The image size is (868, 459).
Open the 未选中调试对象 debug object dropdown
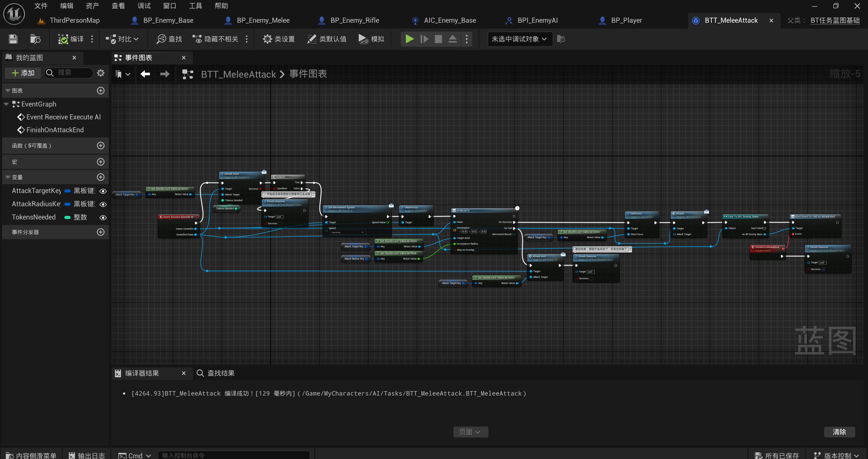click(x=519, y=39)
